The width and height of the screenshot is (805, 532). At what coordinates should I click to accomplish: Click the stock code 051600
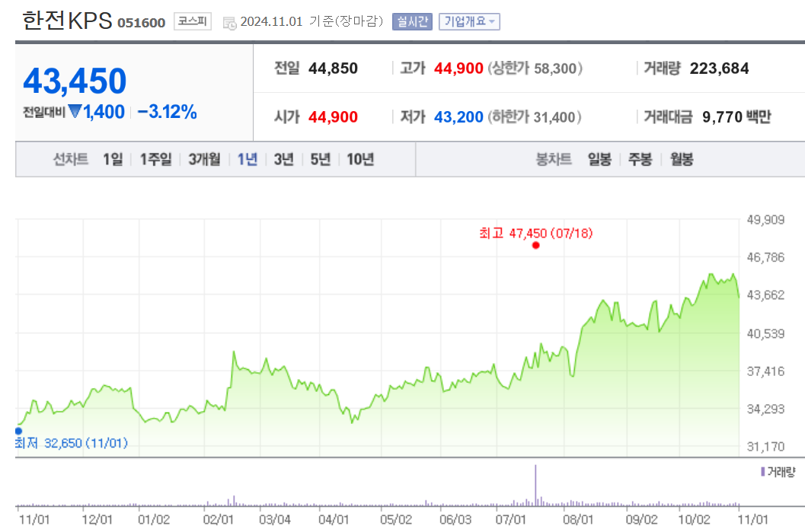point(141,23)
